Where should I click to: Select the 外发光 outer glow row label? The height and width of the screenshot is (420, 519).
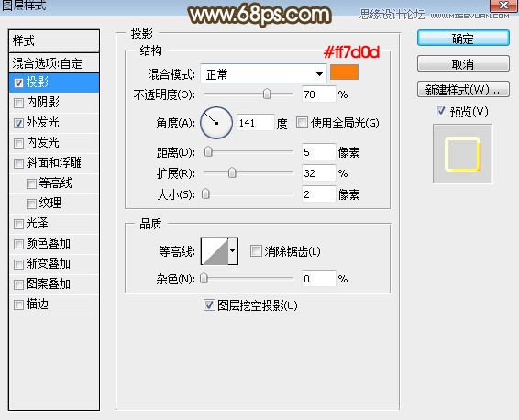pyautogui.click(x=43, y=123)
